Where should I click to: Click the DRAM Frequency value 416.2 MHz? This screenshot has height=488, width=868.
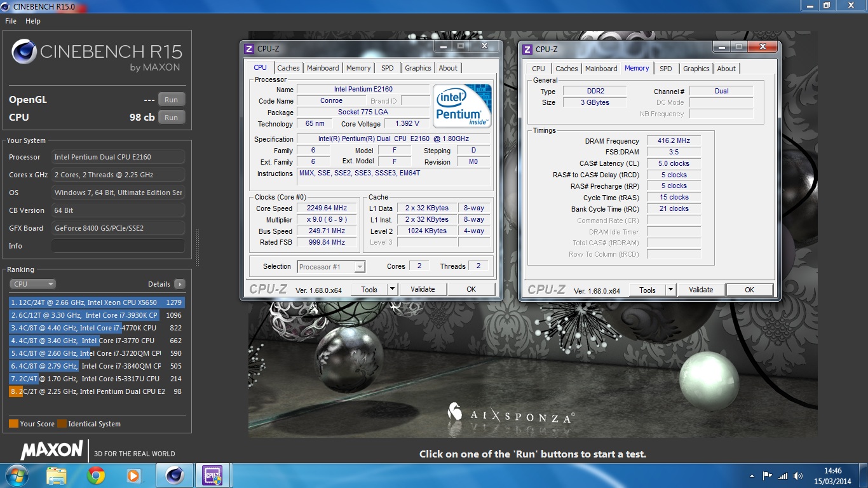674,141
